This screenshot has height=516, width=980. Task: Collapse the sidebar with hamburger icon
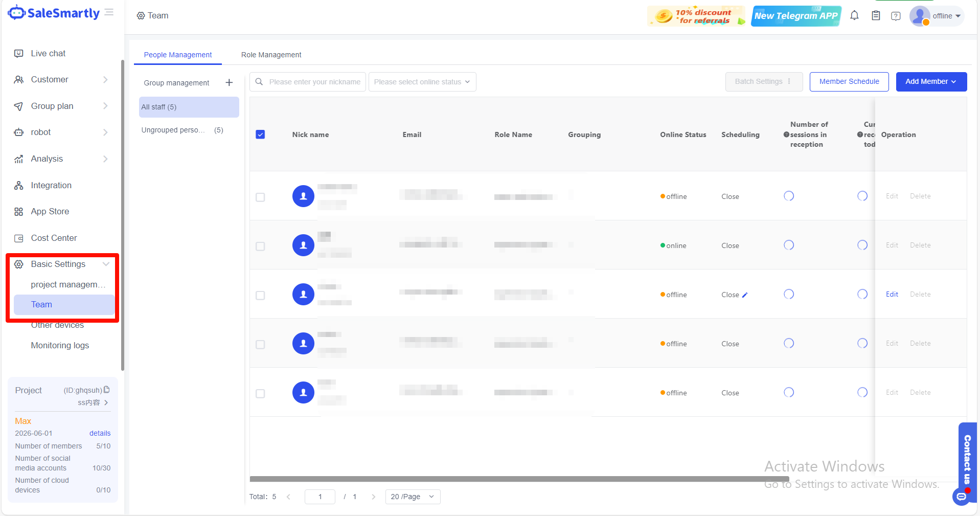(109, 12)
